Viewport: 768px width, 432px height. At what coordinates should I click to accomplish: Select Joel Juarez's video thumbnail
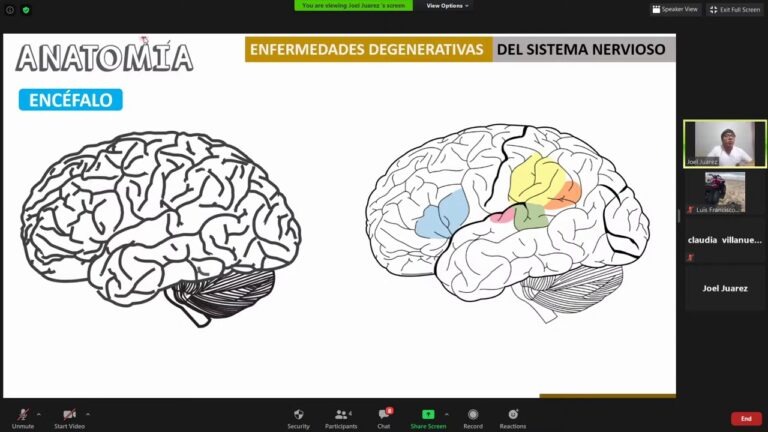(x=725, y=144)
